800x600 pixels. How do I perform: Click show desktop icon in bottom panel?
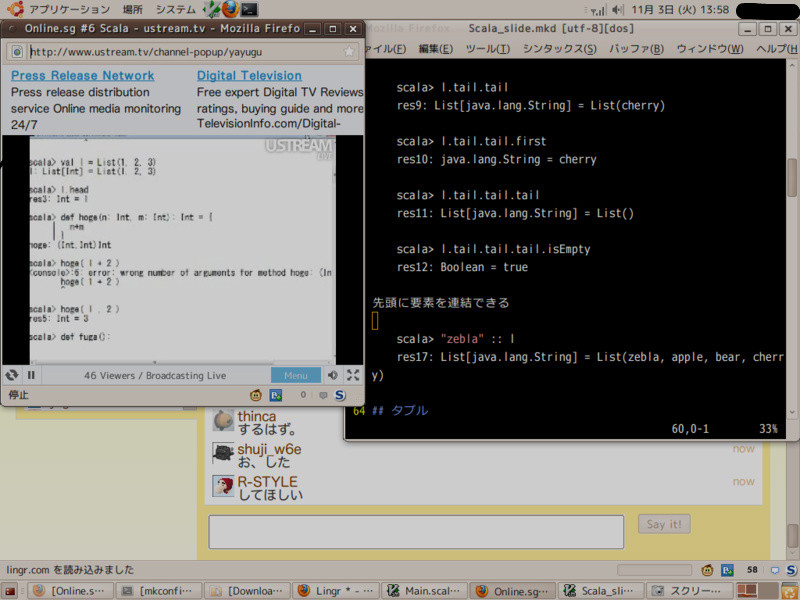(x=10, y=591)
